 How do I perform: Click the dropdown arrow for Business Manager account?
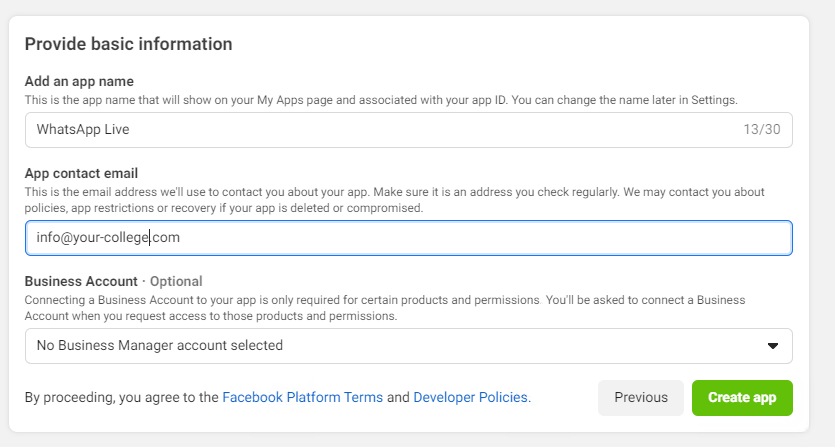tap(773, 346)
